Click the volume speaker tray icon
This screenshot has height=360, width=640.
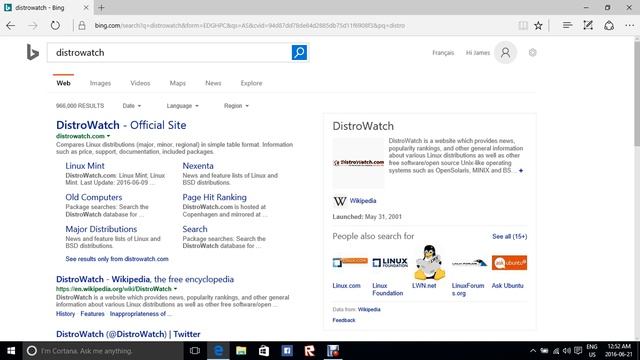coord(567,351)
